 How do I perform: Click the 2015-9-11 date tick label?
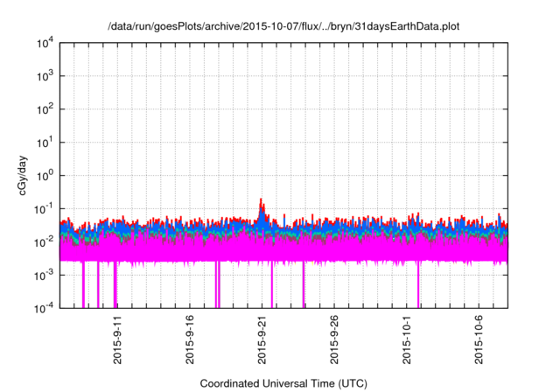[117, 339]
